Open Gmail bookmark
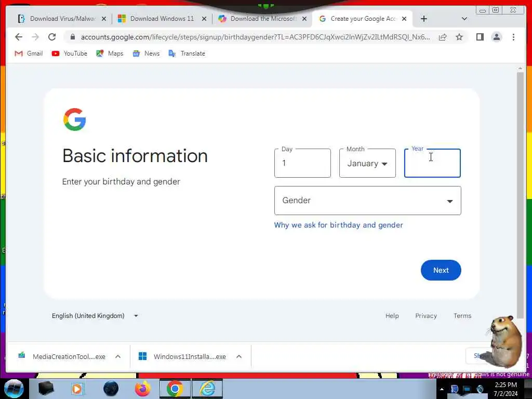 click(x=29, y=54)
